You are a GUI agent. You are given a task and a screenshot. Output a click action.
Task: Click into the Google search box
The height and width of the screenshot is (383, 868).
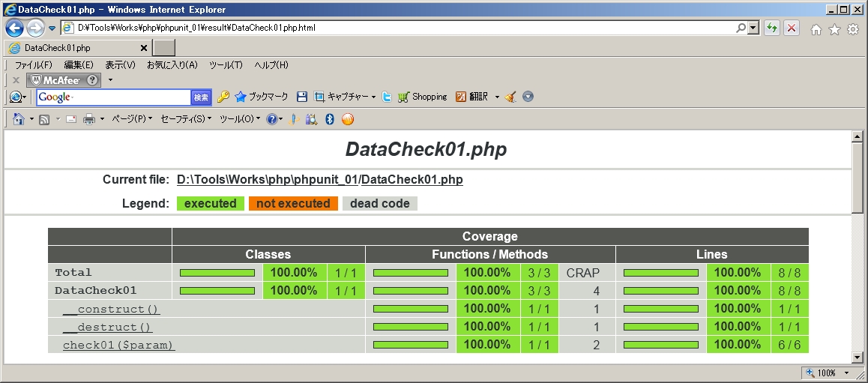pyautogui.click(x=113, y=97)
